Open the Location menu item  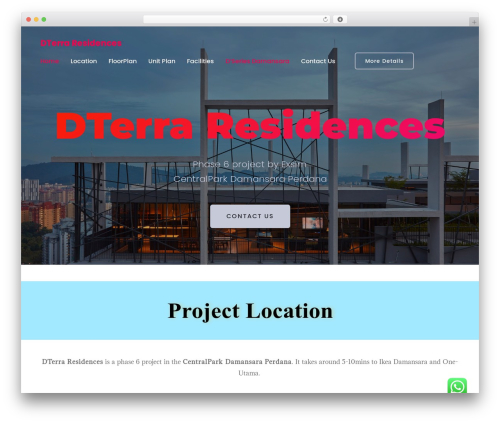[x=84, y=61]
